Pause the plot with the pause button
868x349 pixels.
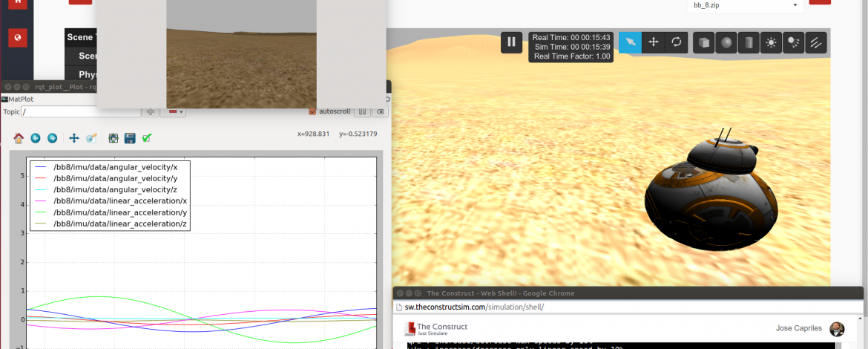[x=362, y=111]
